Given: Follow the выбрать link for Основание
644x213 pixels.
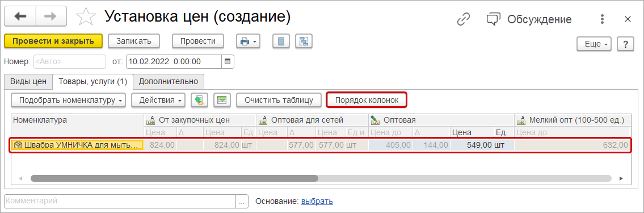Looking at the screenshot, I should click(x=317, y=201).
